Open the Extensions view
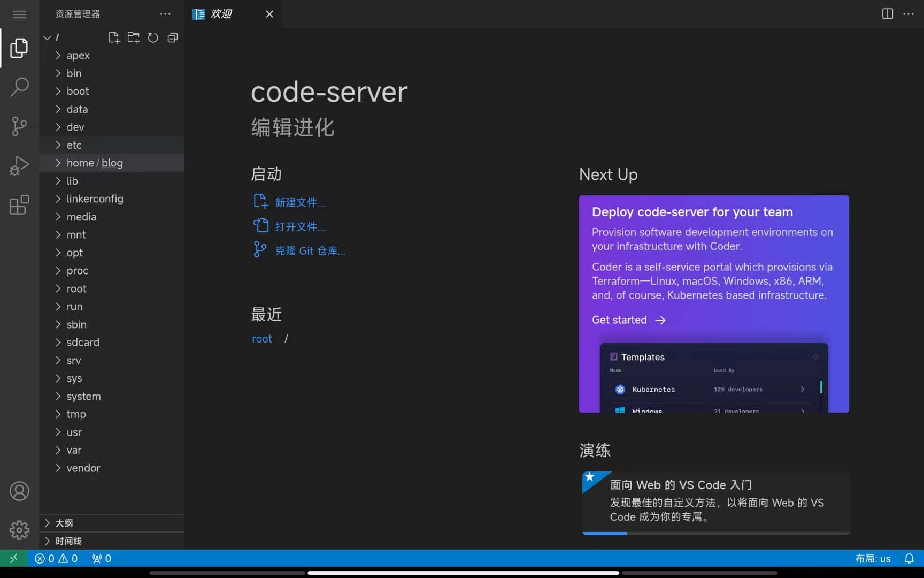 (19, 205)
